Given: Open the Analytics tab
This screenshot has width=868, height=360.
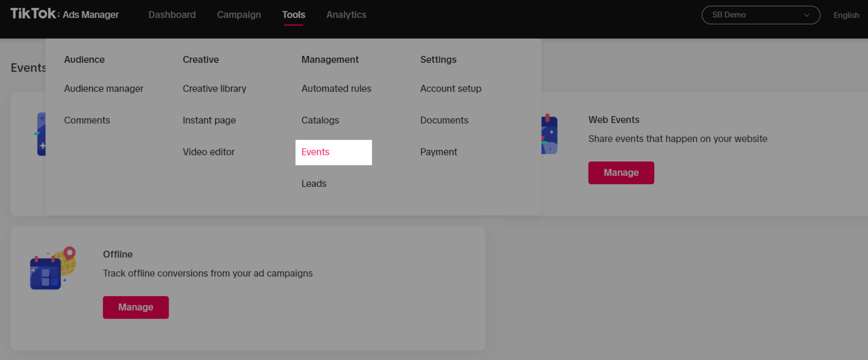Looking at the screenshot, I should (x=346, y=15).
